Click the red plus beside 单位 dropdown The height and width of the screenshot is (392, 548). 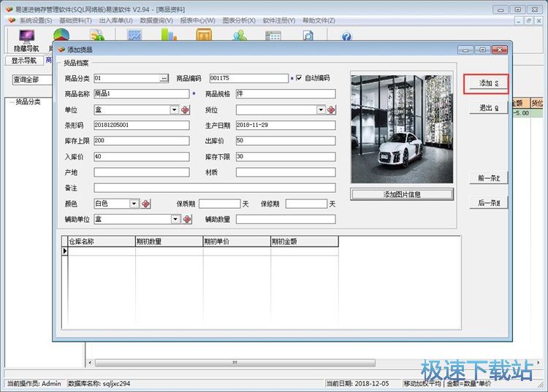[x=186, y=110]
